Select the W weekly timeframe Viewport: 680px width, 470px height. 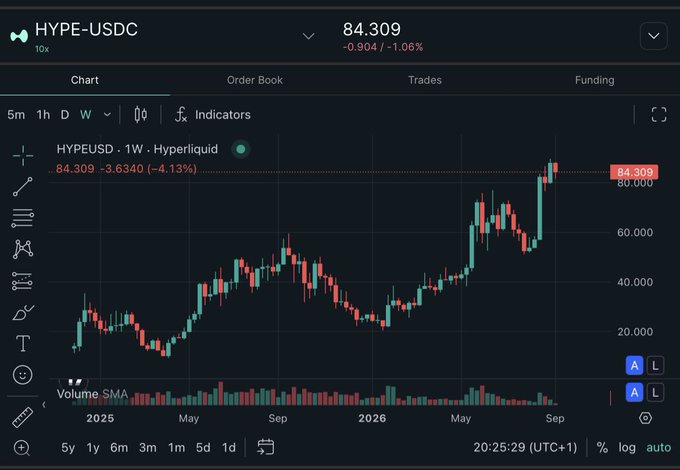point(85,114)
